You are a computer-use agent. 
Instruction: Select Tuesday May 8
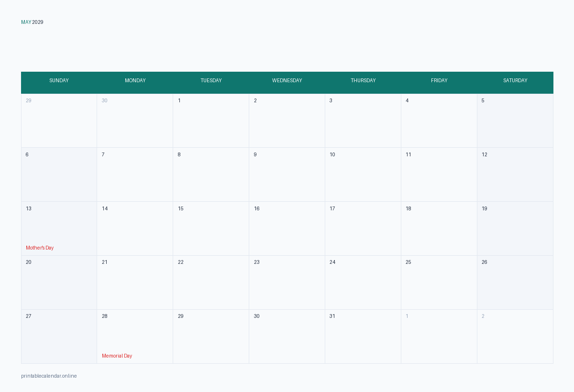(211, 174)
